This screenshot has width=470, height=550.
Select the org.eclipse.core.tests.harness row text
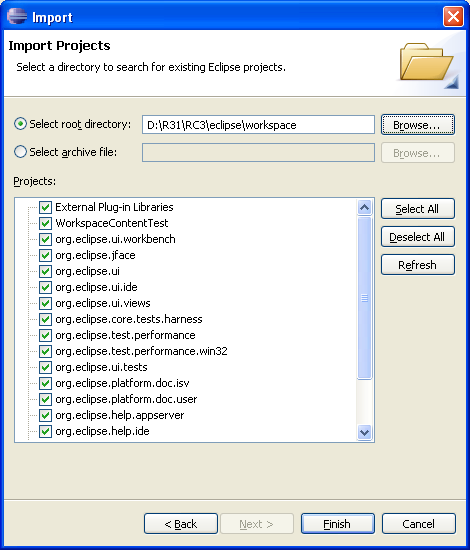click(x=129, y=319)
